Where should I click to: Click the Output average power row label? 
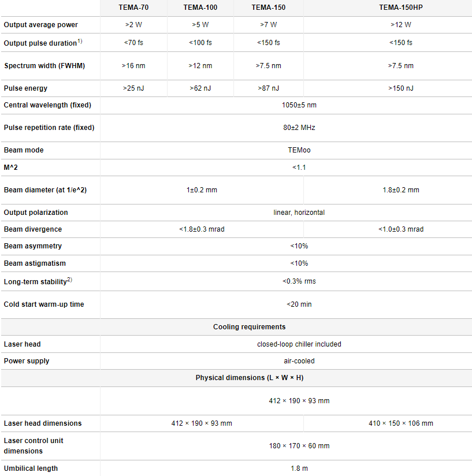pyautogui.click(x=41, y=25)
